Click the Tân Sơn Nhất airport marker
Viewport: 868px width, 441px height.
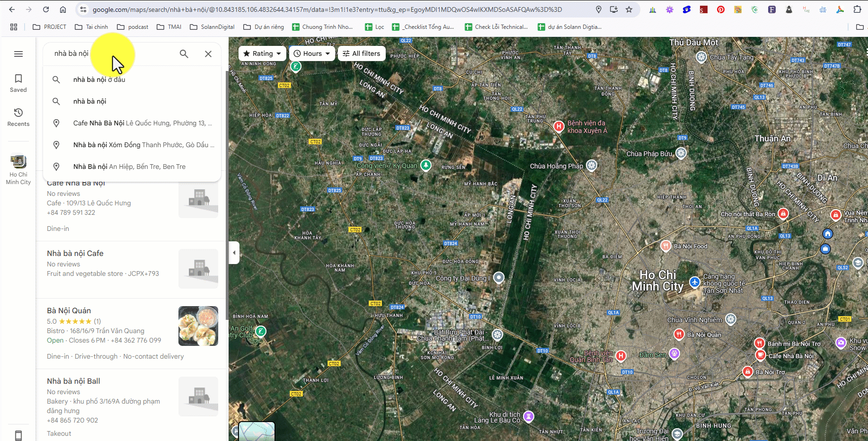[694, 282]
